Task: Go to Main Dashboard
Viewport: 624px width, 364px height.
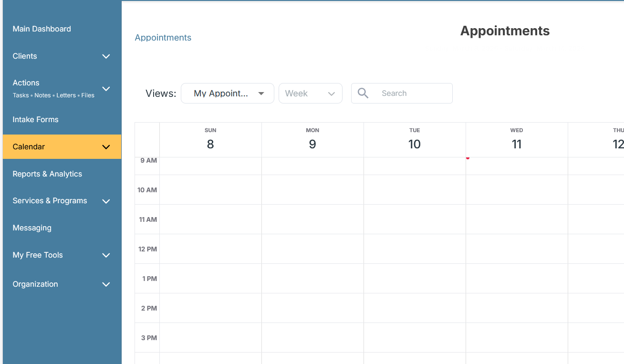Action: click(42, 29)
